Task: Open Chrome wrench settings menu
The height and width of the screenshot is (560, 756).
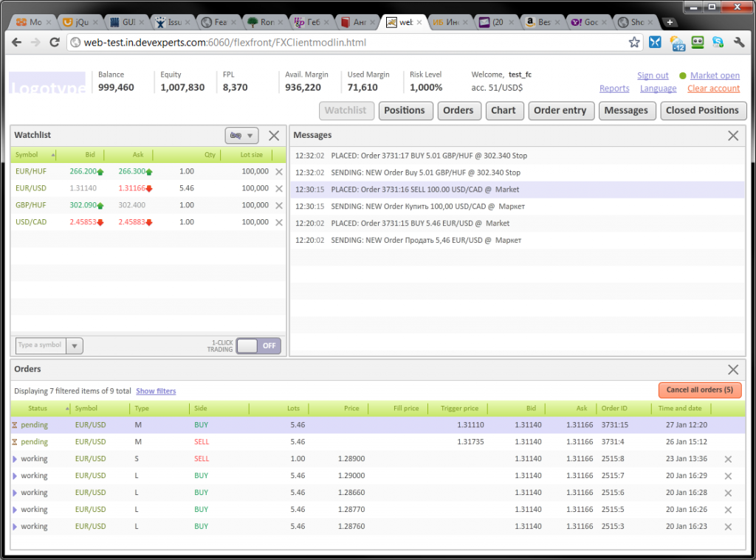Action: [738, 43]
